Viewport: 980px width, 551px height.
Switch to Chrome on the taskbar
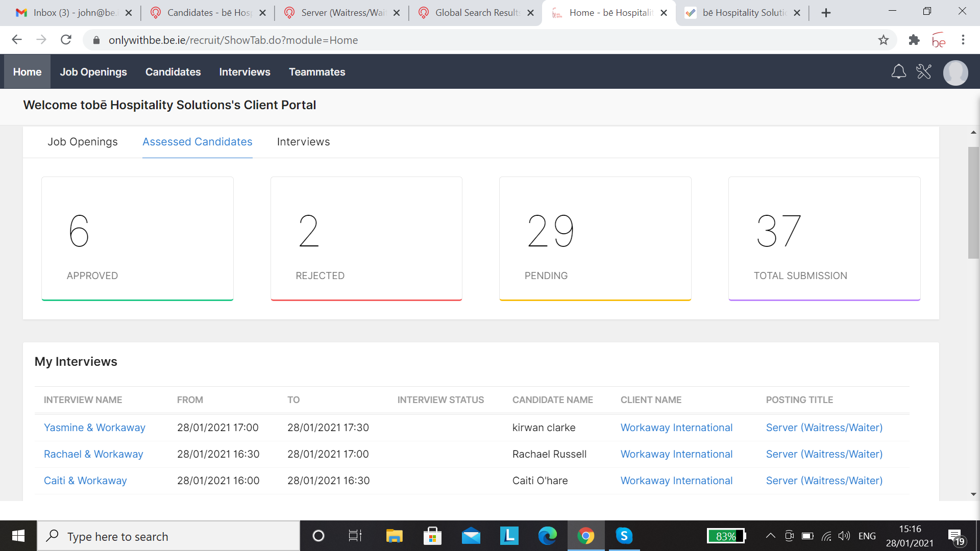[x=585, y=536]
